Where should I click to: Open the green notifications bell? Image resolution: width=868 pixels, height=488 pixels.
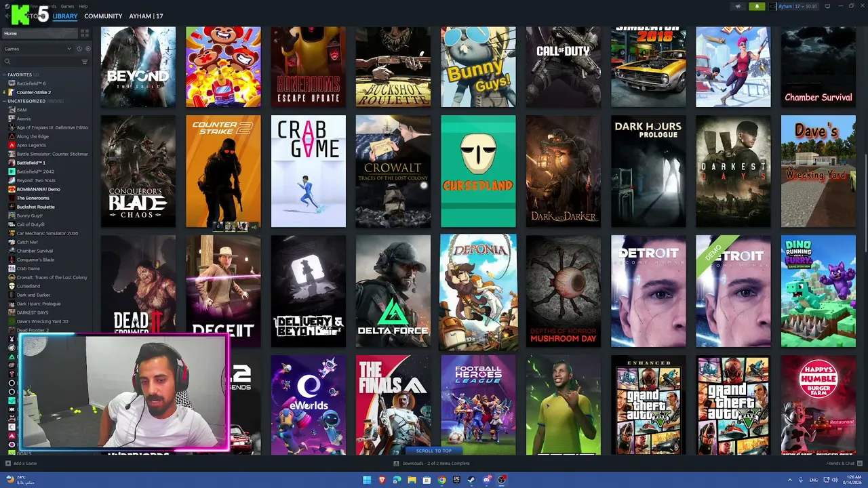757,6
